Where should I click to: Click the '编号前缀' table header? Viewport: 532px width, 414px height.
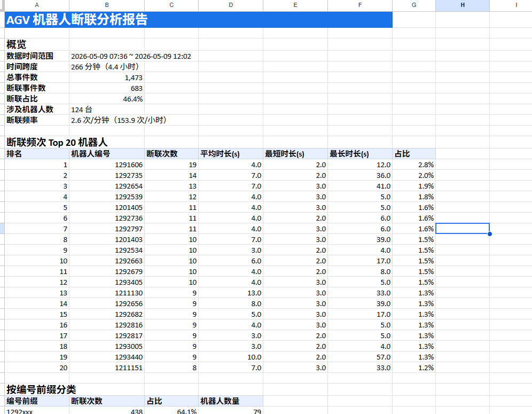click(37, 401)
